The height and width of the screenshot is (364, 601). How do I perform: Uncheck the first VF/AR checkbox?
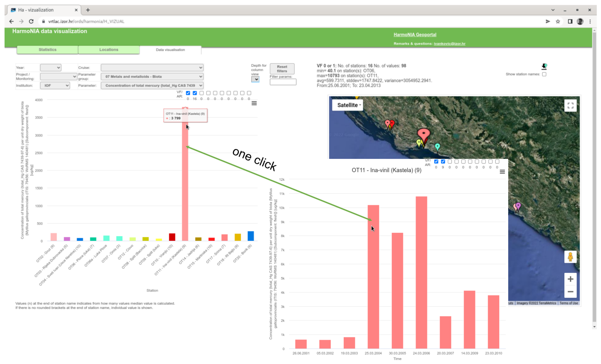[x=188, y=93]
